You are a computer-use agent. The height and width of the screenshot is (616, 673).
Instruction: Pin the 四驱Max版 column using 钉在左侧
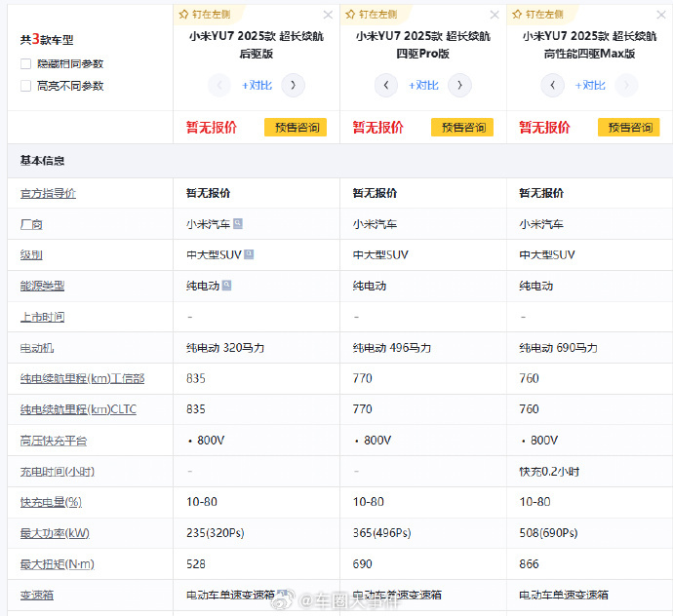[x=538, y=15]
